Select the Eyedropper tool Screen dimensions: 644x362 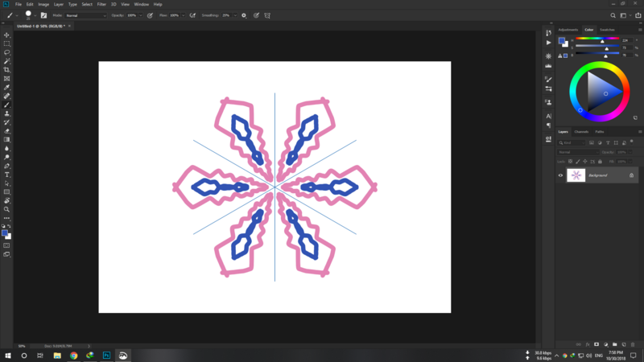pyautogui.click(x=6, y=88)
